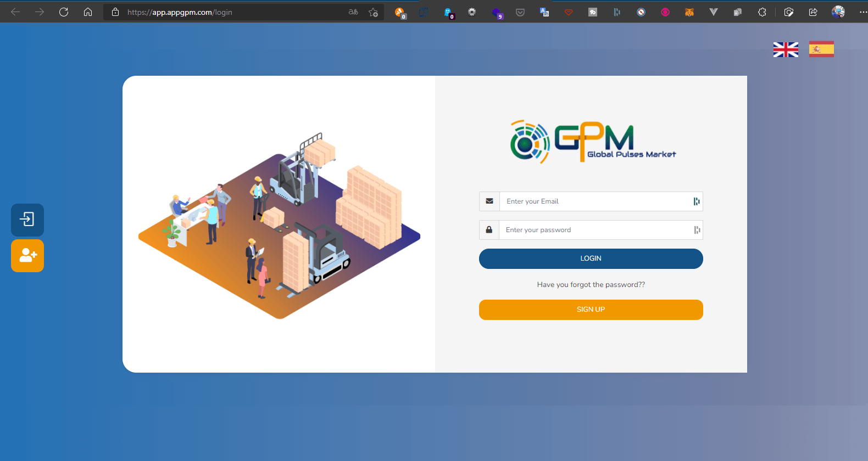Add this page to favorites
The height and width of the screenshot is (461, 868).
click(374, 12)
